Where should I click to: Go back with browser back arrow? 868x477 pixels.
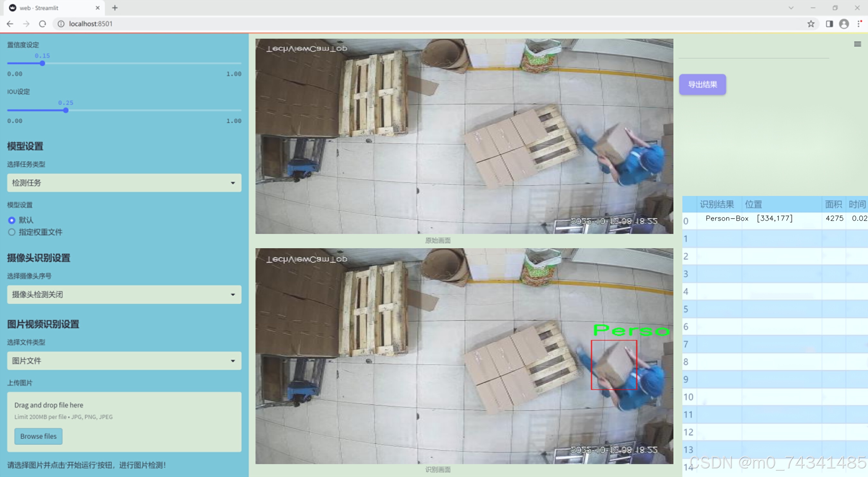[10, 24]
